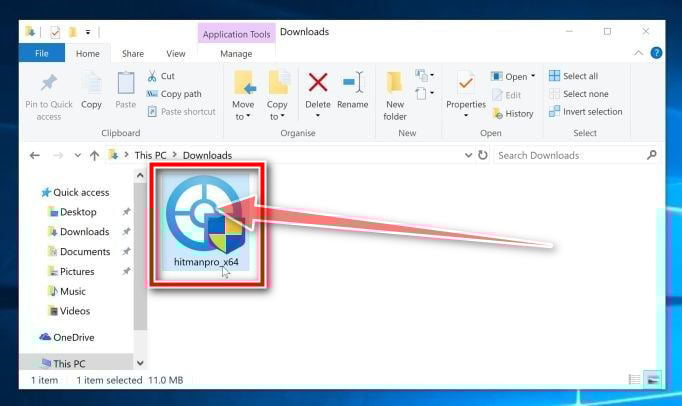Open Properties checkmark icon
The width and height of the screenshot is (682, 406).
pos(466,83)
